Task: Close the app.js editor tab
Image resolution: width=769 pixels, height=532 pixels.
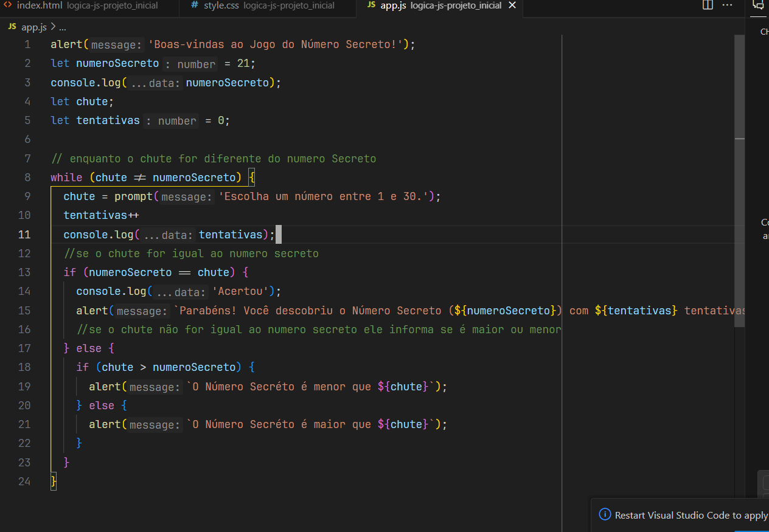Action: coord(512,5)
